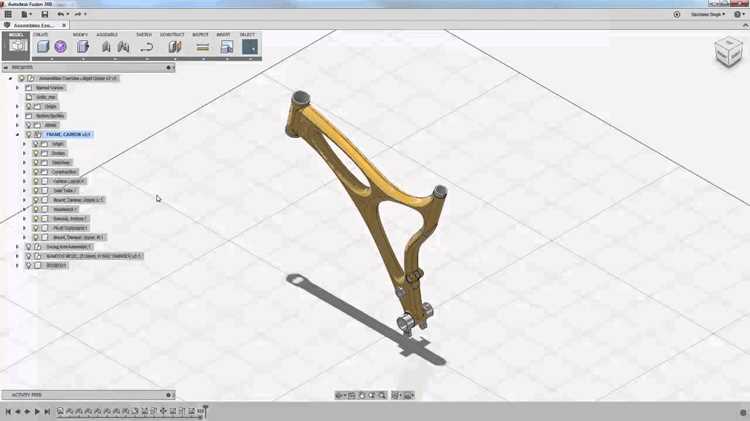Image resolution: width=750 pixels, height=421 pixels.
Task: Select the Sketch line tool
Action: pos(147,46)
